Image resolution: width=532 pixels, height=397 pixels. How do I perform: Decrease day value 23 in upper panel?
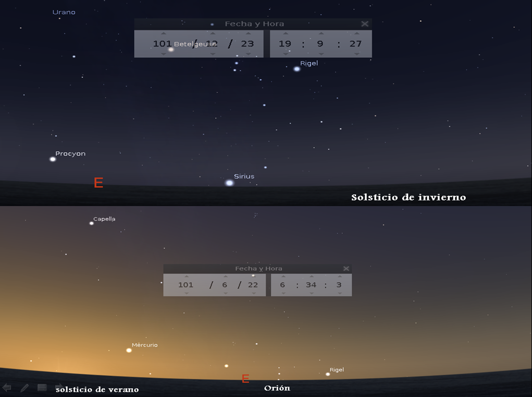coord(248,53)
